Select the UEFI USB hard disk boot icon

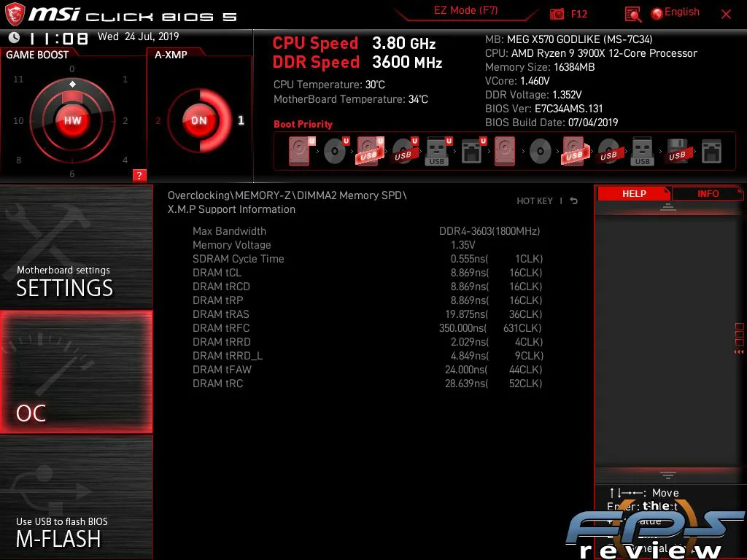370,152
